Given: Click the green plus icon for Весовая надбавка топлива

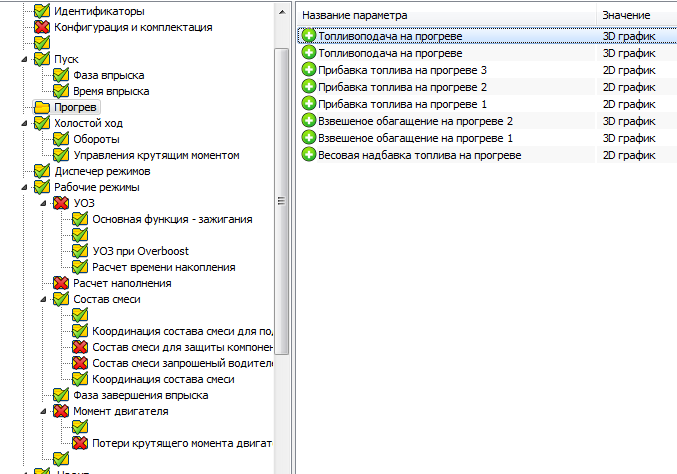Looking at the screenshot, I should pos(309,155).
